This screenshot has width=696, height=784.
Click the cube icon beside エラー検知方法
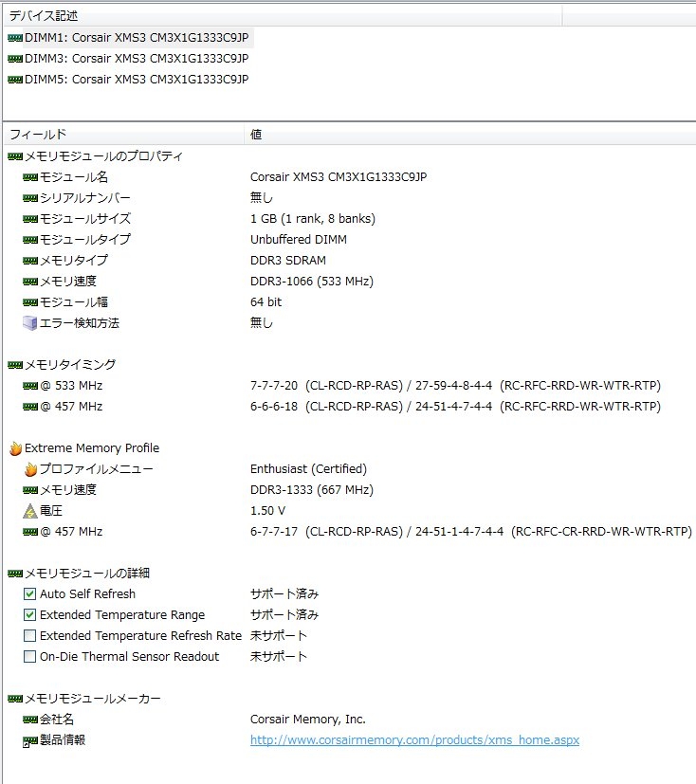pyautogui.click(x=30, y=323)
